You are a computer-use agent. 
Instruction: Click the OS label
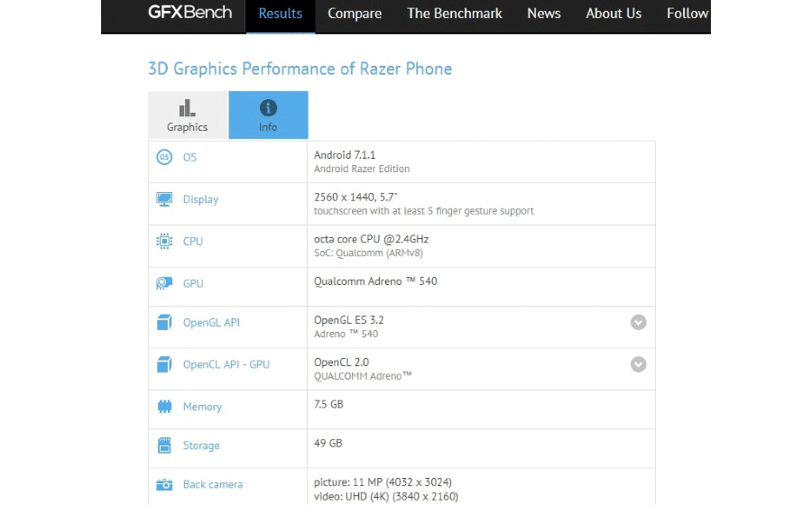point(189,157)
